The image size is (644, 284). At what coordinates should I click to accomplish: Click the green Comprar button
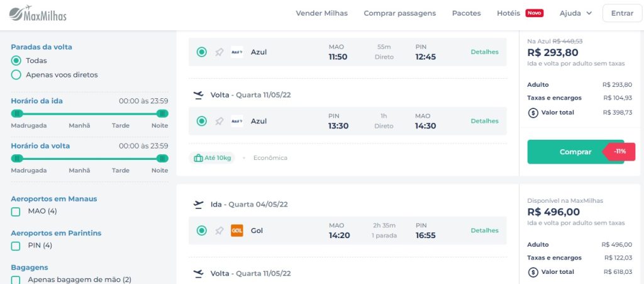(x=575, y=152)
